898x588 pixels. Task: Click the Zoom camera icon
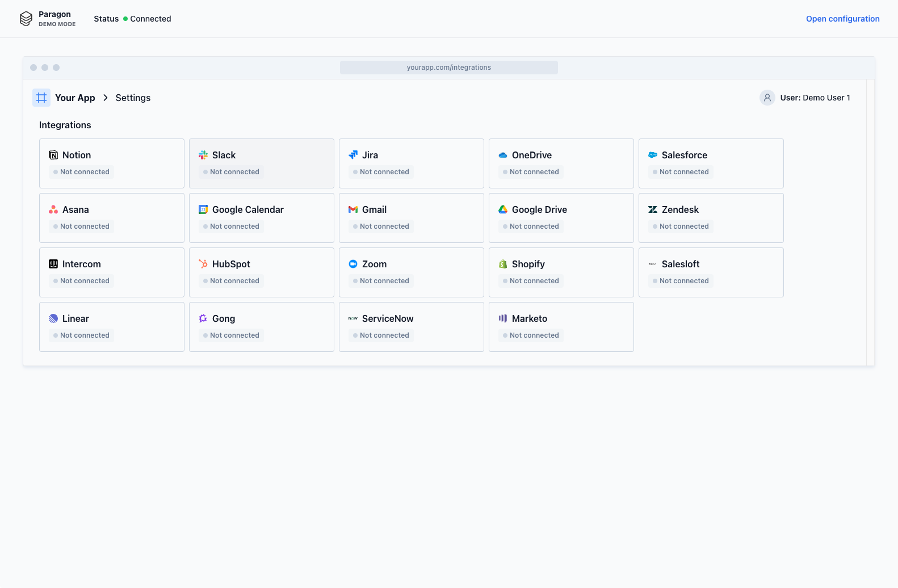353,264
